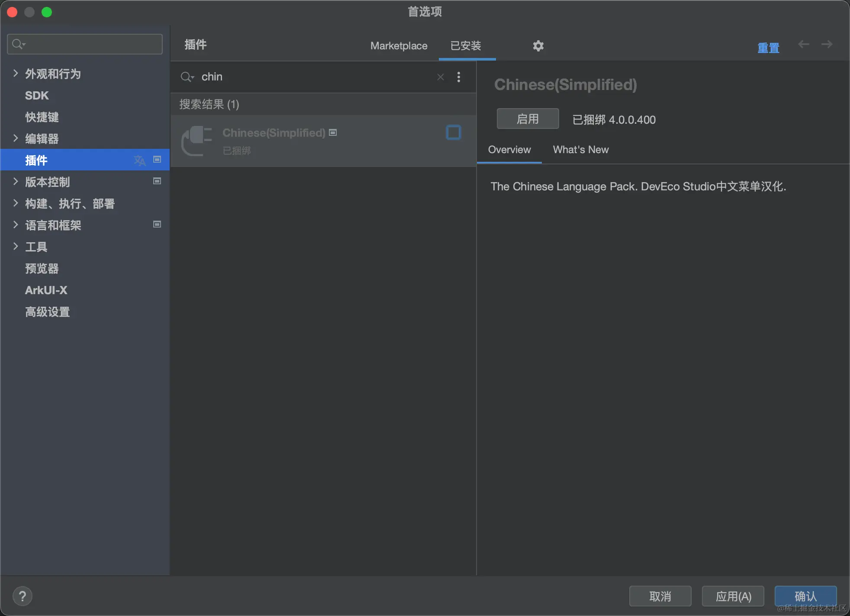Select 快捷键 in settings tree

tap(85, 117)
